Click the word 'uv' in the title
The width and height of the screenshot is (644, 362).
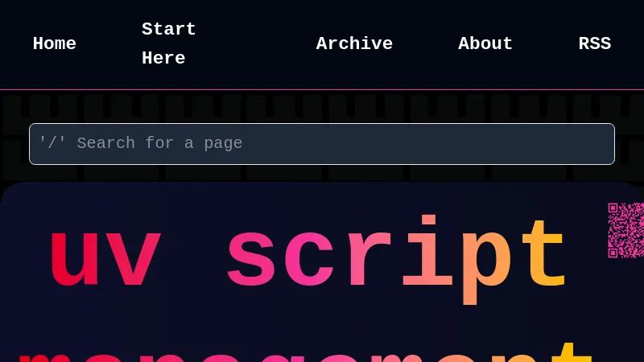(x=104, y=259)
